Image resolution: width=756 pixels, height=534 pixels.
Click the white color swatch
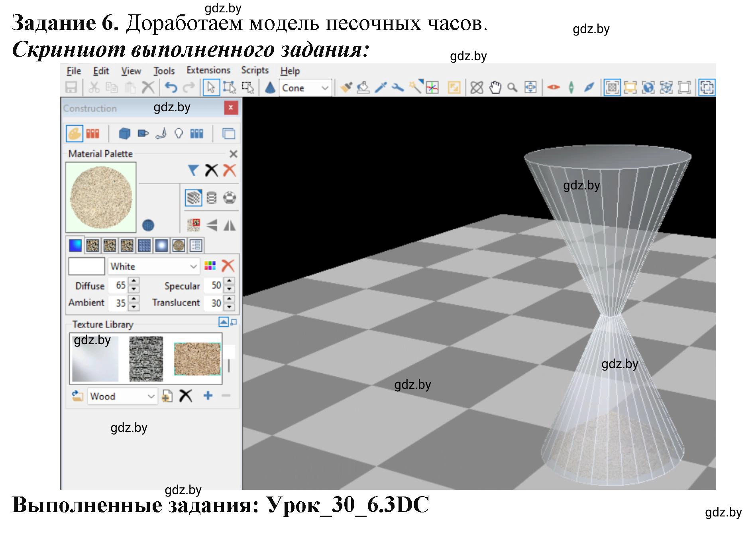[x=86, y=266]
